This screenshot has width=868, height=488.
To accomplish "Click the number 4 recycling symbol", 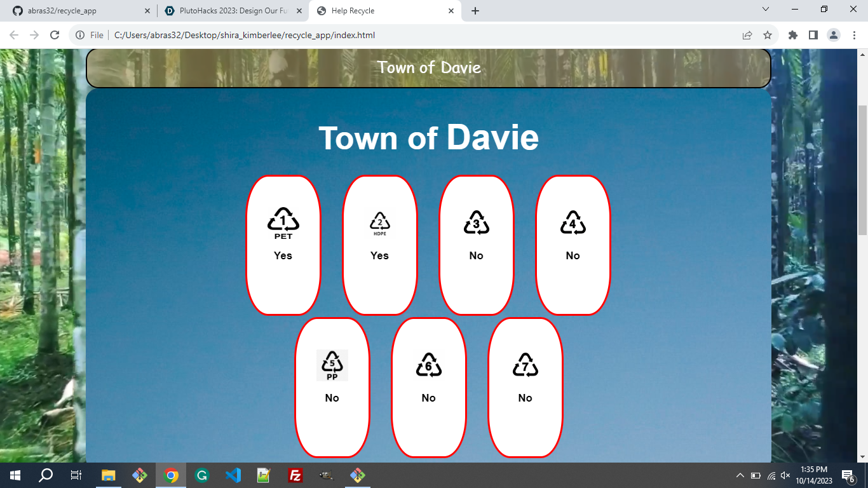I will pos(573,222).
